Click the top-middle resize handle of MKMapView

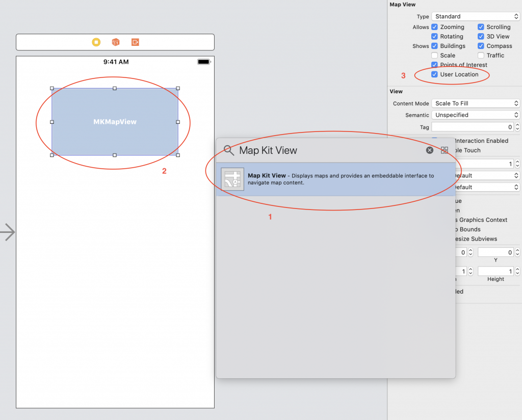[115, 88]
